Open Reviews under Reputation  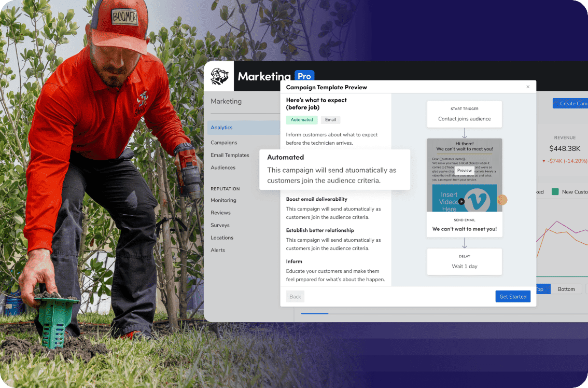pos(220,212)
